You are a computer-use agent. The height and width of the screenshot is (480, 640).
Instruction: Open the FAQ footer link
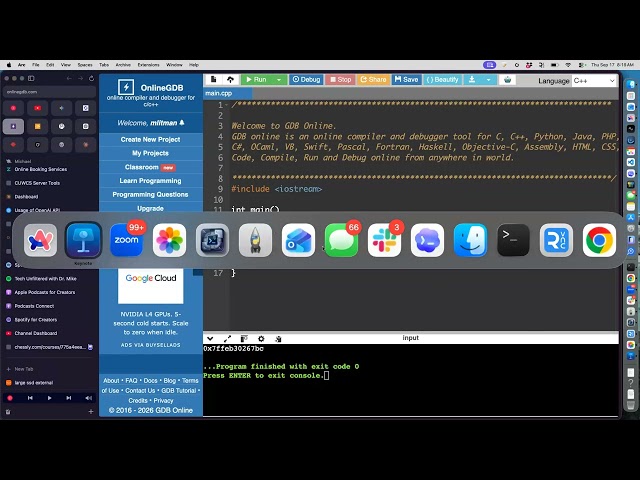coord(131,380)
